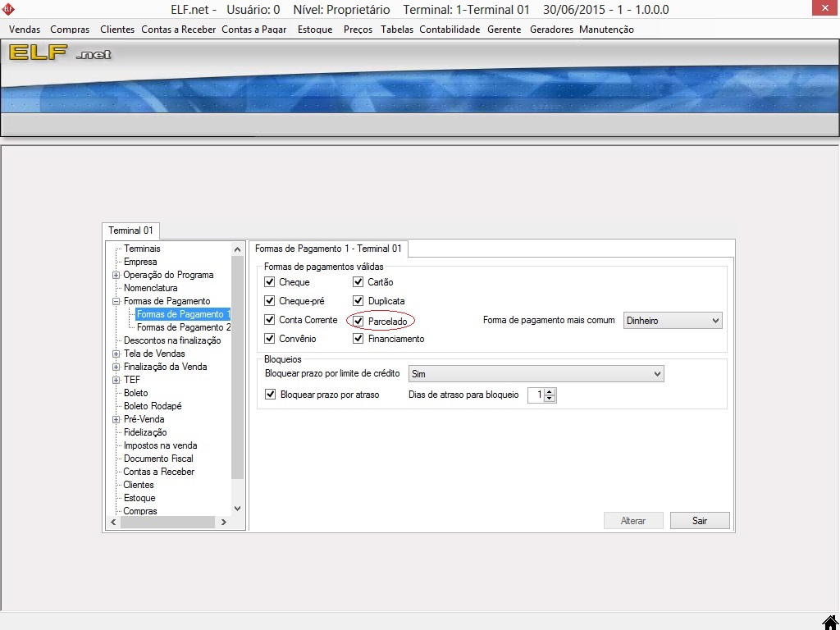The image size is (840, 630).
Task: Disable Bloquear prazo por atraso
Action: pos(271,395)
